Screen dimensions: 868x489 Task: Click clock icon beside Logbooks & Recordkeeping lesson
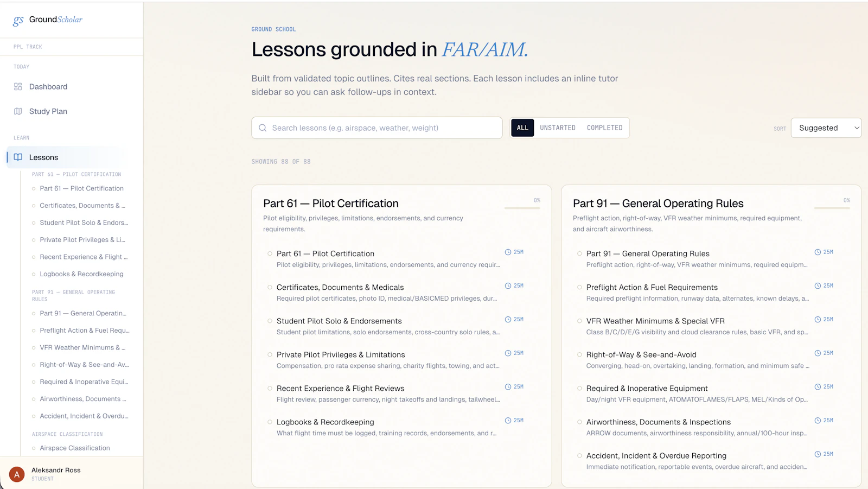click(508, 421)
